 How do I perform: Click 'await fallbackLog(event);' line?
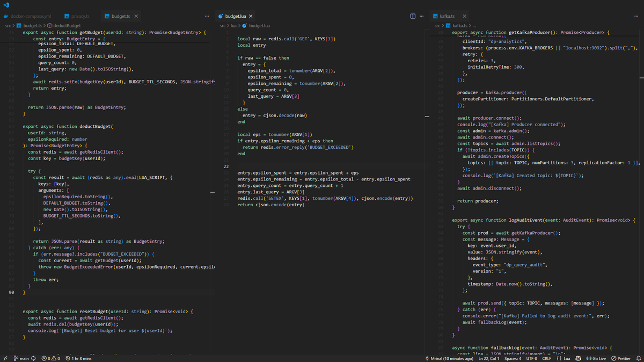click(495, 322)
